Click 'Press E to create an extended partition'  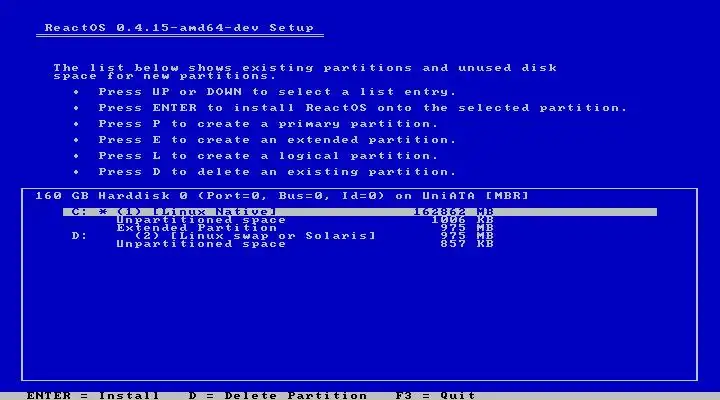(277, 140)
